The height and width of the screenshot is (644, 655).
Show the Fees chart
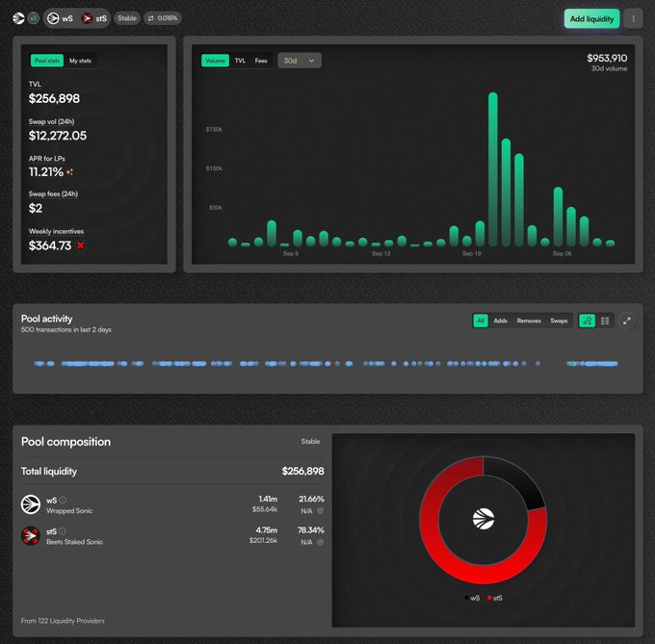click(x=261, y=61)
